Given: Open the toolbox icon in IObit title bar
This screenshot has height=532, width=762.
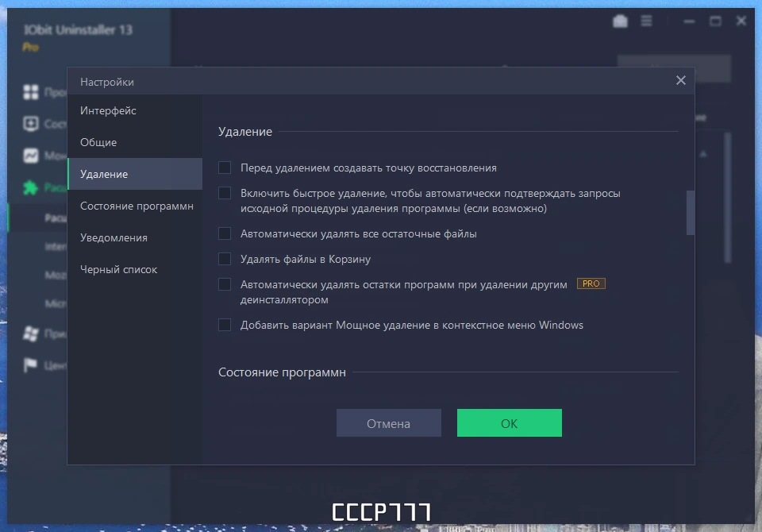Looking at the screenshot, I should 620,21.
